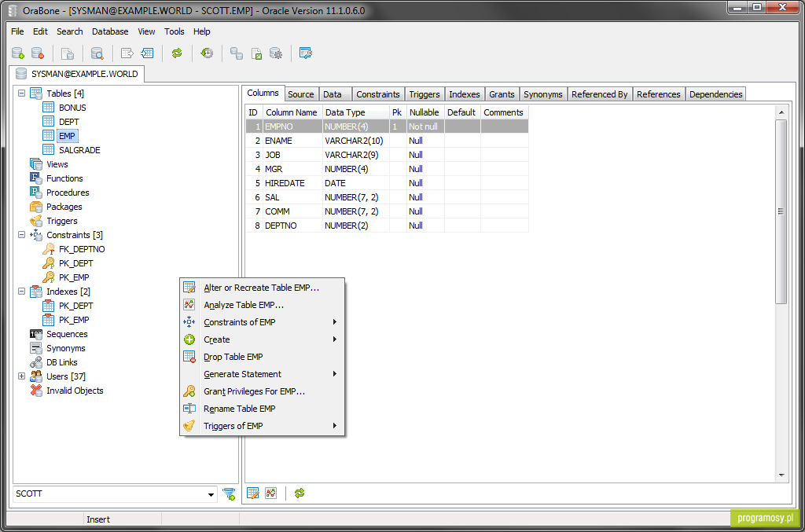Viewport: 805px width, 532px height.
Task: Click the DB Links node icon
Action: 36,362
